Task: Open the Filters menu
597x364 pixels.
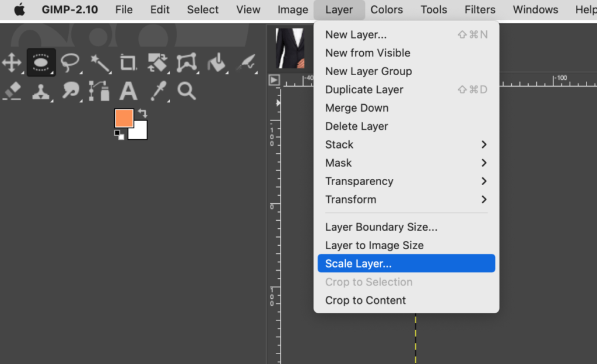Action: (x=480, y=10)
